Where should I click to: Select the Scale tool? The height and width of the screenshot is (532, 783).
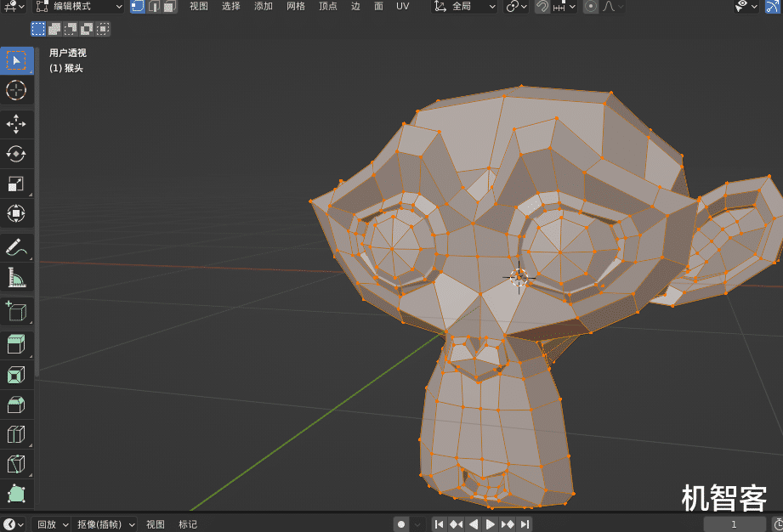(x=16, y=184)
